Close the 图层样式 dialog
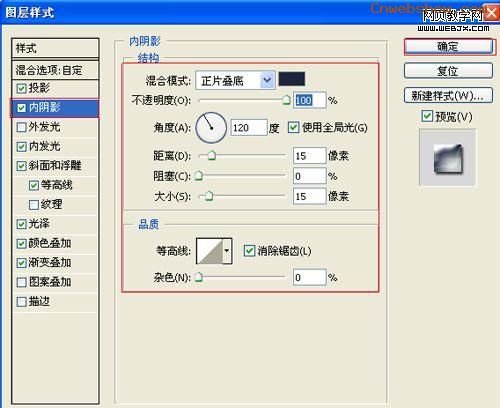 point(491,13)
